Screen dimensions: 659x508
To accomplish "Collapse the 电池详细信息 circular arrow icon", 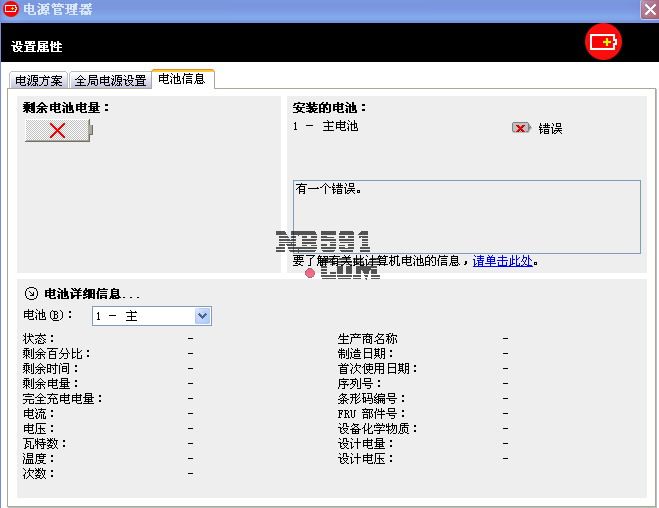I will pyautogui.click(x=31, y=294).
